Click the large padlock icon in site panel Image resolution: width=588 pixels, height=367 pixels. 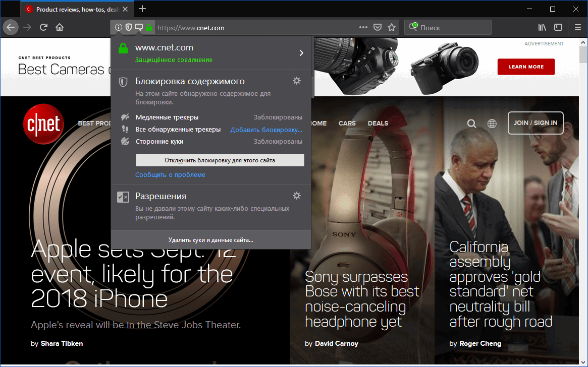click(x=123, y=48)
